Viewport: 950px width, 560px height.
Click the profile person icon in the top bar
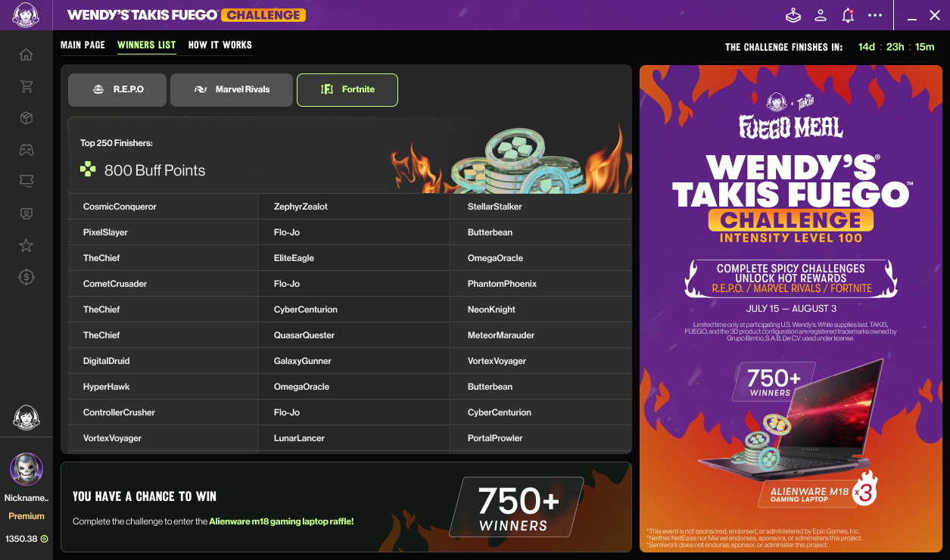(820, 14)
